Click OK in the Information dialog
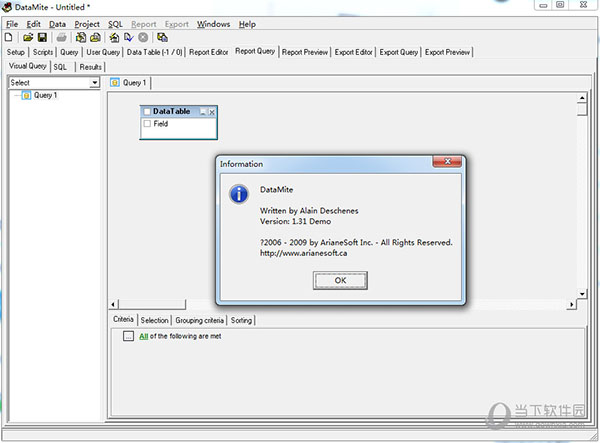 (x=340, y=280)
